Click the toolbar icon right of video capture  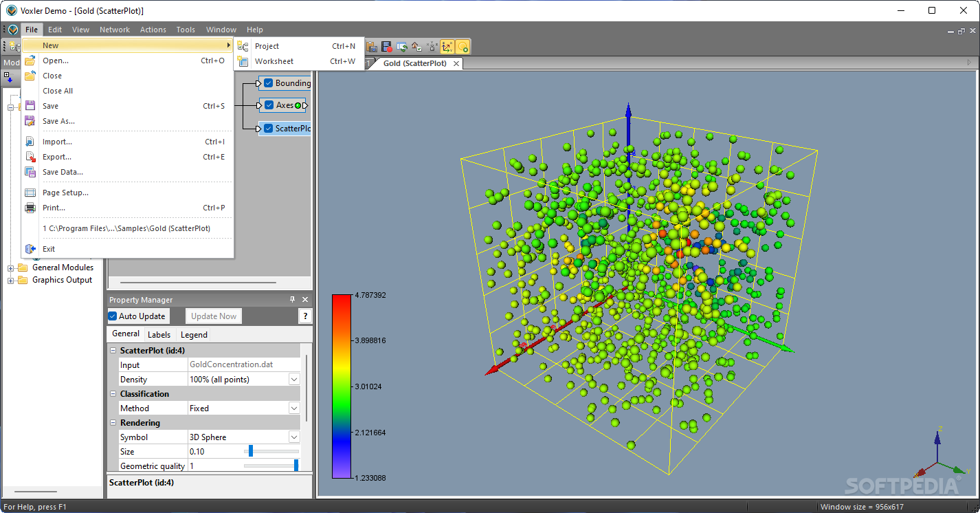[x=401, y=46]
